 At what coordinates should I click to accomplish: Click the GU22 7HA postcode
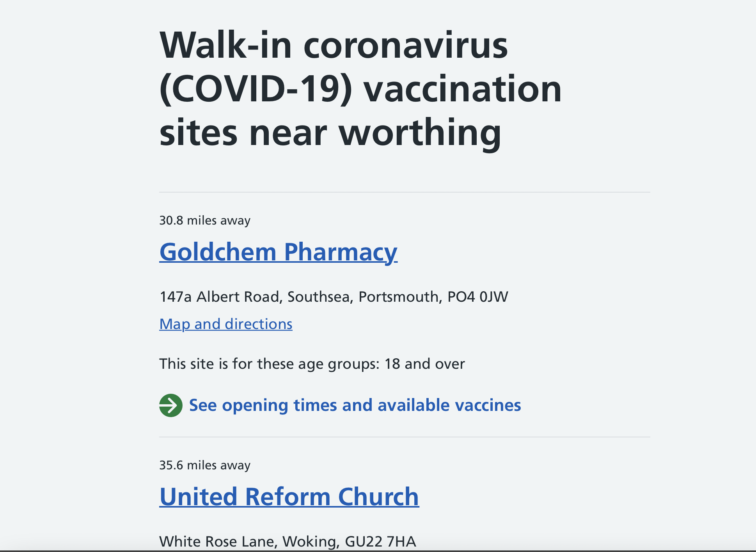[x=381, y=541]
